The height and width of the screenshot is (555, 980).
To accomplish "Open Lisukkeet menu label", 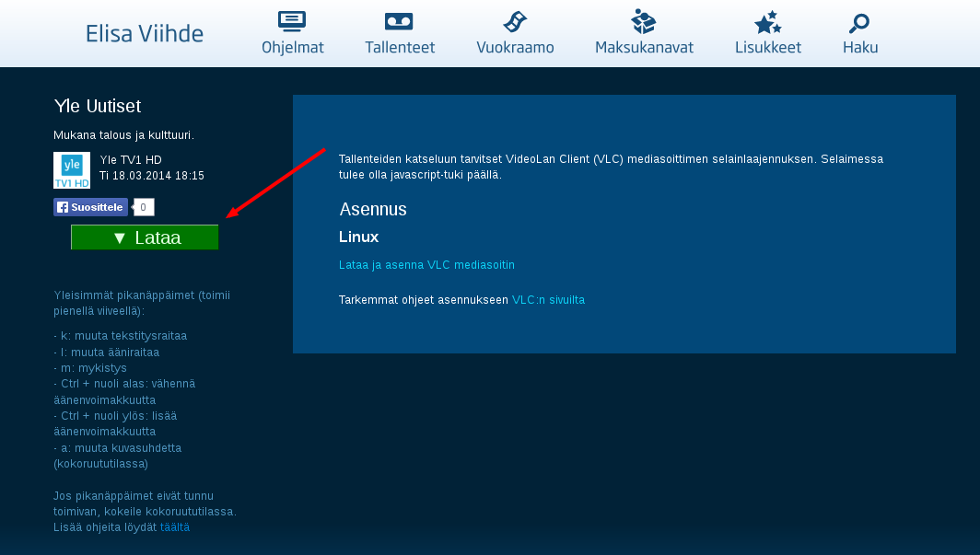I will point(768,48).
